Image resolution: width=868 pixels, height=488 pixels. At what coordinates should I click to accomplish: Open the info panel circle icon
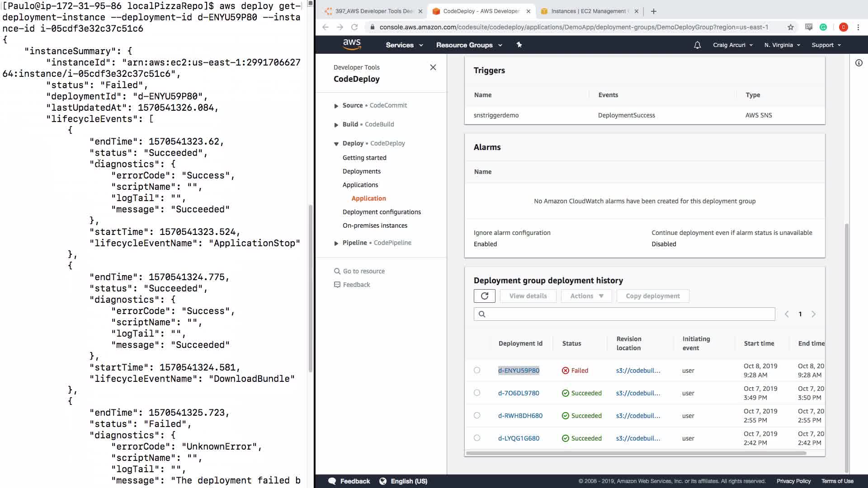pos(859,63)
